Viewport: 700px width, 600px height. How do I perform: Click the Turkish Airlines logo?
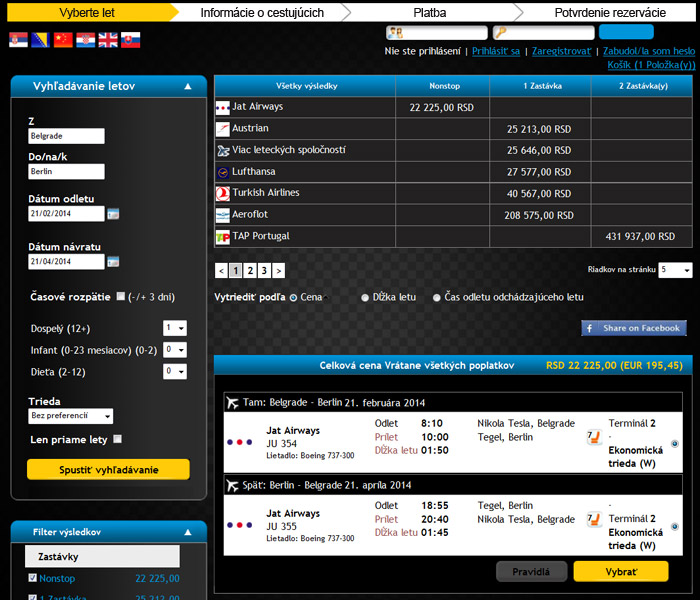tap(223, 194)
